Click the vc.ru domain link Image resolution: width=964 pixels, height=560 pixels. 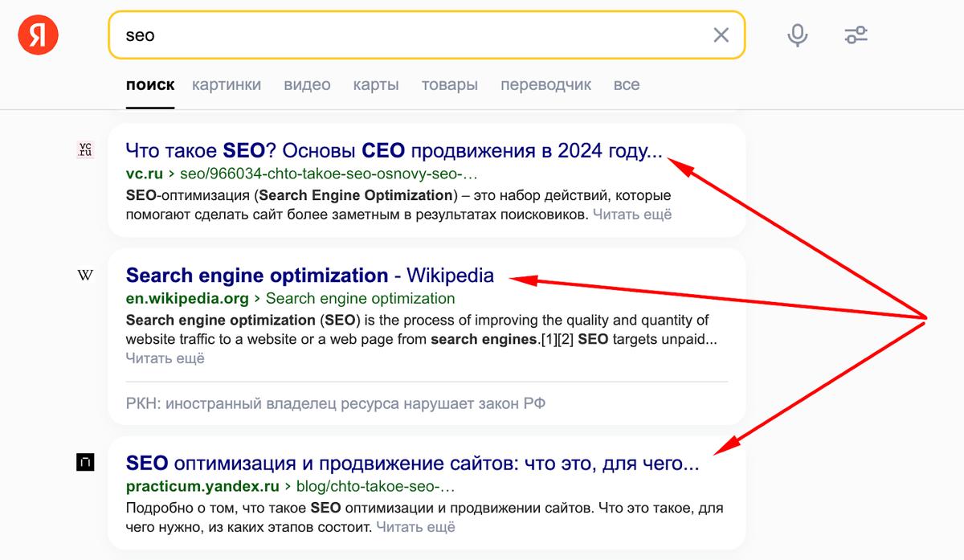click(145, 174)
